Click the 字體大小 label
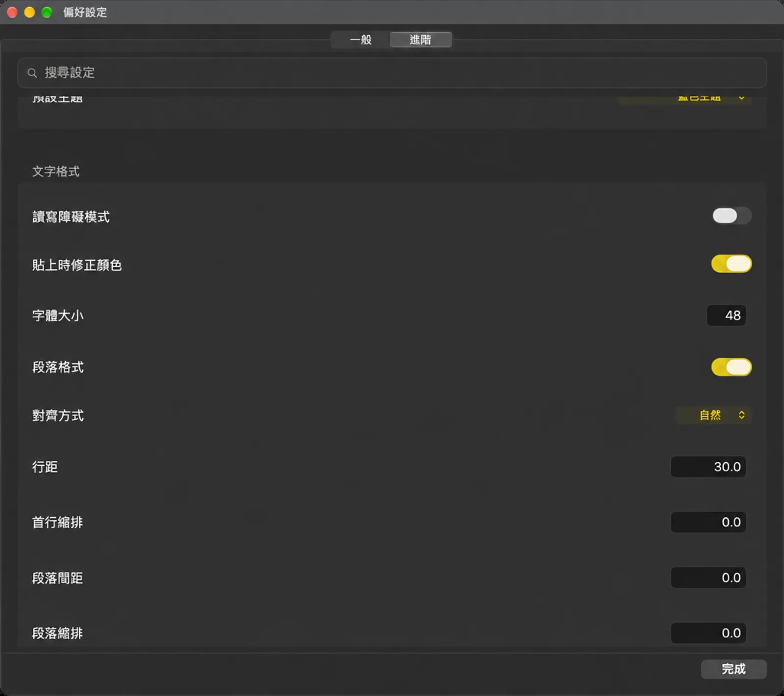Screen dimensions: 784x696 (58, 315)
